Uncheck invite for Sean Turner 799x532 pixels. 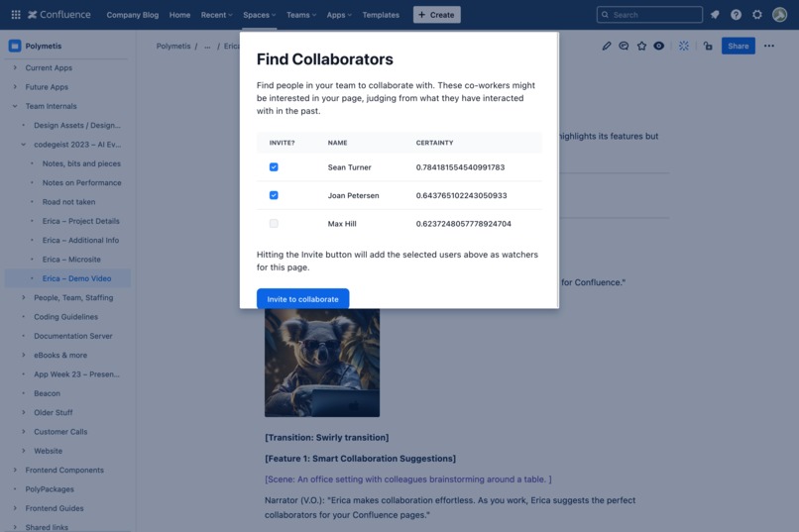(x=274, y=167)
